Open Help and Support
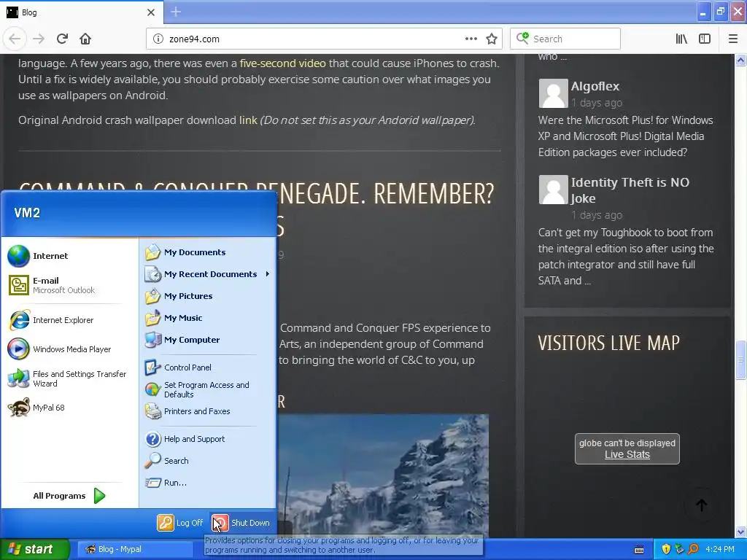The width and height of the screenshot is (747, 560). click(x=208, y=439)
